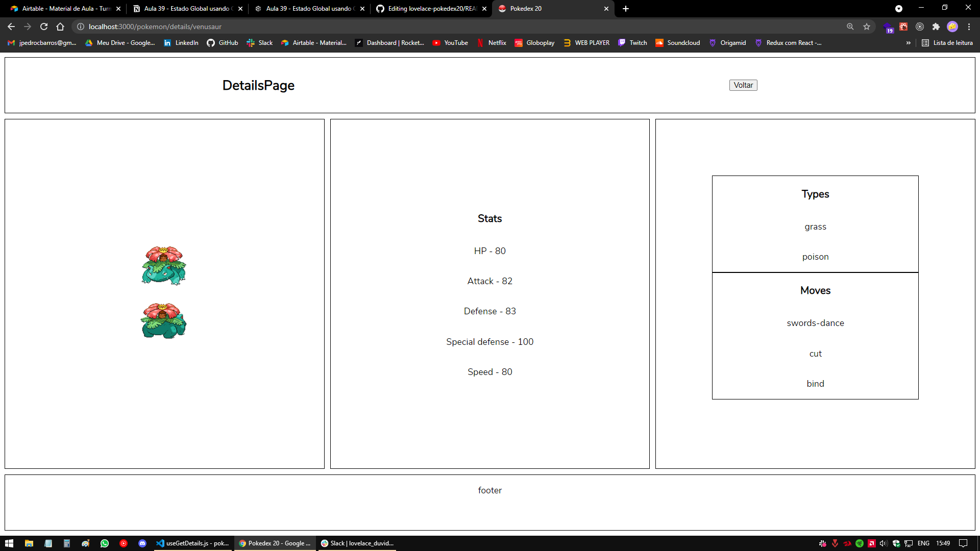The image size is (980, 551).
Task: Open the Twitch bookmark
Action: [632, 43]
